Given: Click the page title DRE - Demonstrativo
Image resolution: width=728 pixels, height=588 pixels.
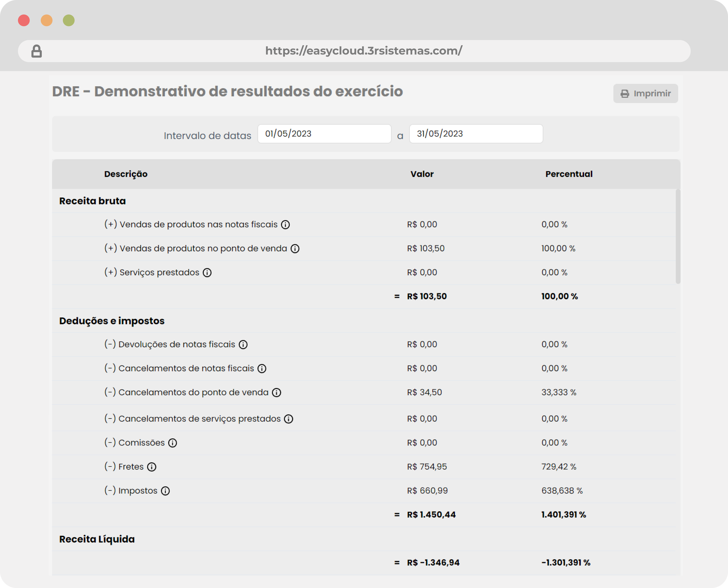Looking at the screenshot, I should tap(227, 91).
